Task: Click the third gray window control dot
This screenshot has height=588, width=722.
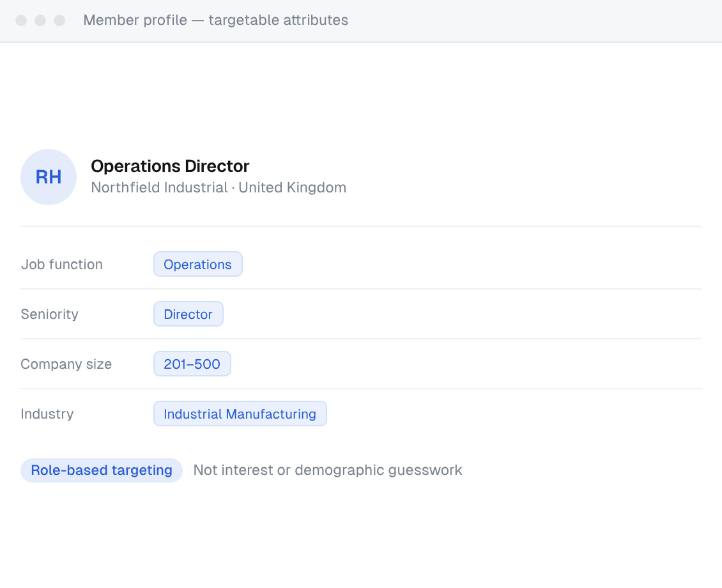Action: (x=59, y=20)
